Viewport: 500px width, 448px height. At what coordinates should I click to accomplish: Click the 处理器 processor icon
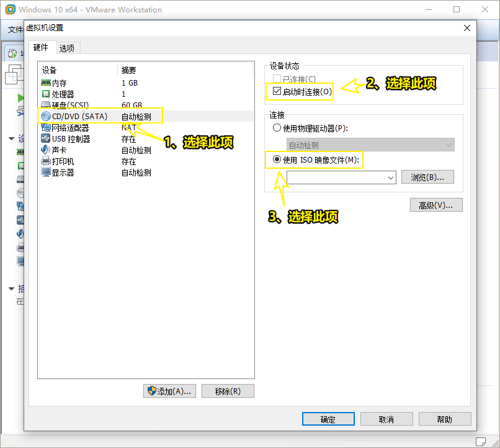pos(46,94)
